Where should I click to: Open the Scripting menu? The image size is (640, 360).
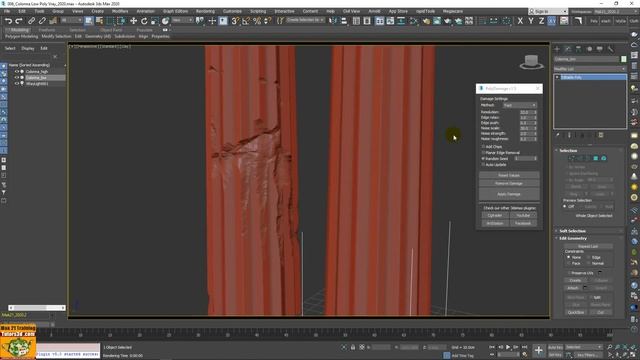(258, 11)
